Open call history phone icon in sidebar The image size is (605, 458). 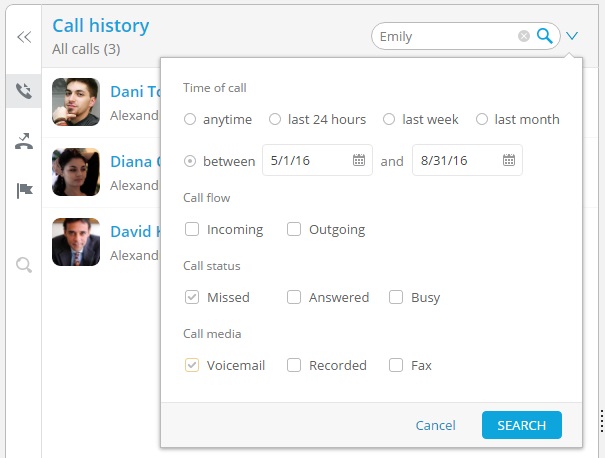pos(24,92)
